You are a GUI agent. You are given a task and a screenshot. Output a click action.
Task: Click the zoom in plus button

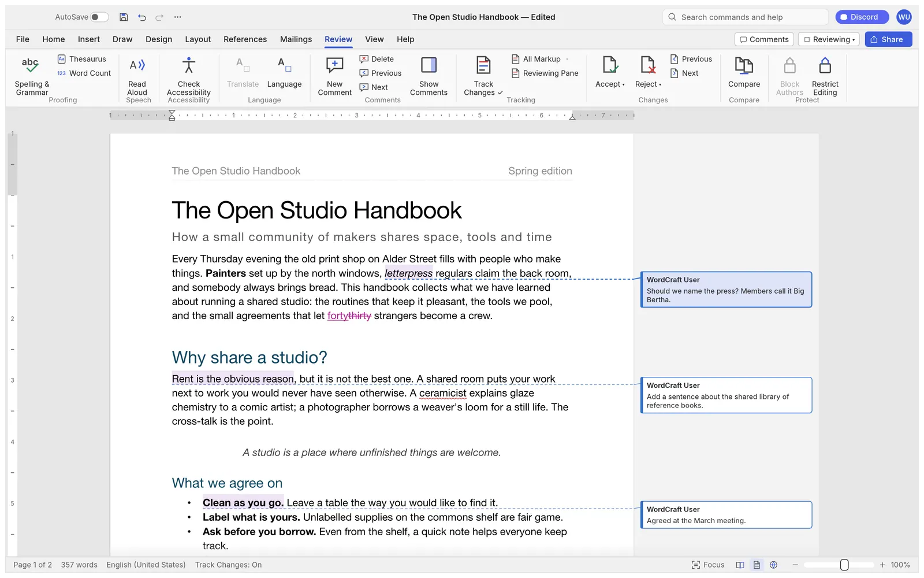pos(882,565)
